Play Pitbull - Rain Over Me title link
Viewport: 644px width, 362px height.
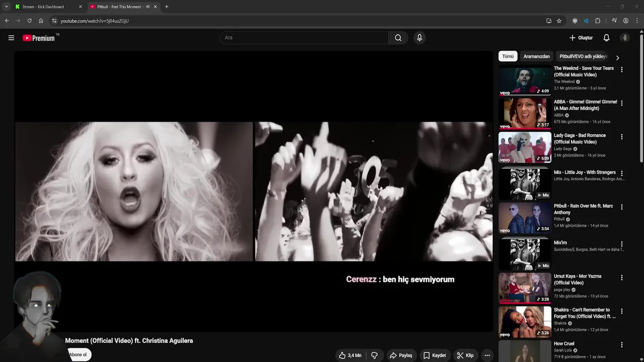pos(583,209)
